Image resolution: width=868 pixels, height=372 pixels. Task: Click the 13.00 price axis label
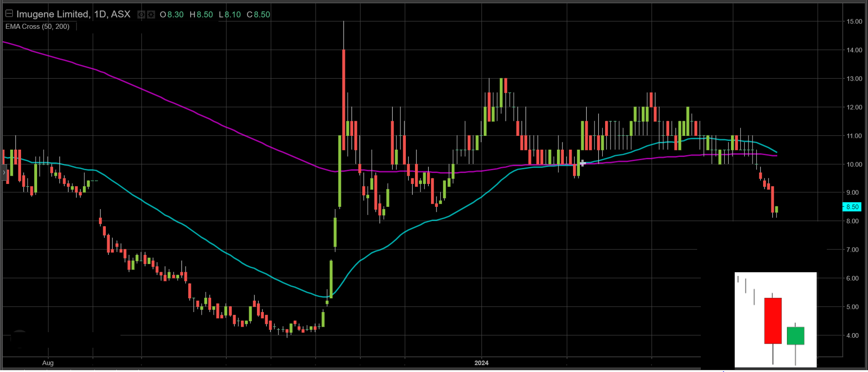click(854, 79)
